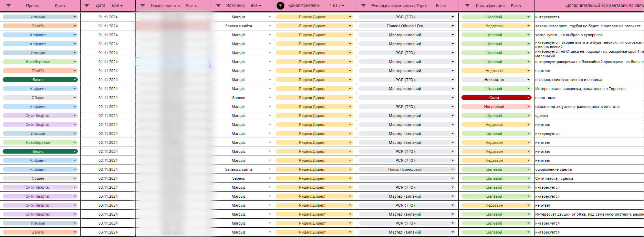Expand the red Спам qualification dropdown
The height and width of the screenshot is (237, 644).
[x=528, y=98]
